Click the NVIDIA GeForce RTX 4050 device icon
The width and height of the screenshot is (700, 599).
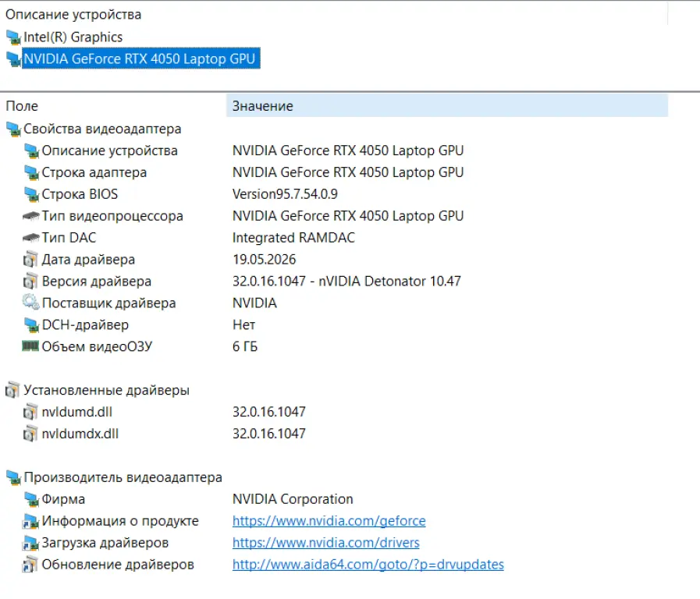coord(13,59)
